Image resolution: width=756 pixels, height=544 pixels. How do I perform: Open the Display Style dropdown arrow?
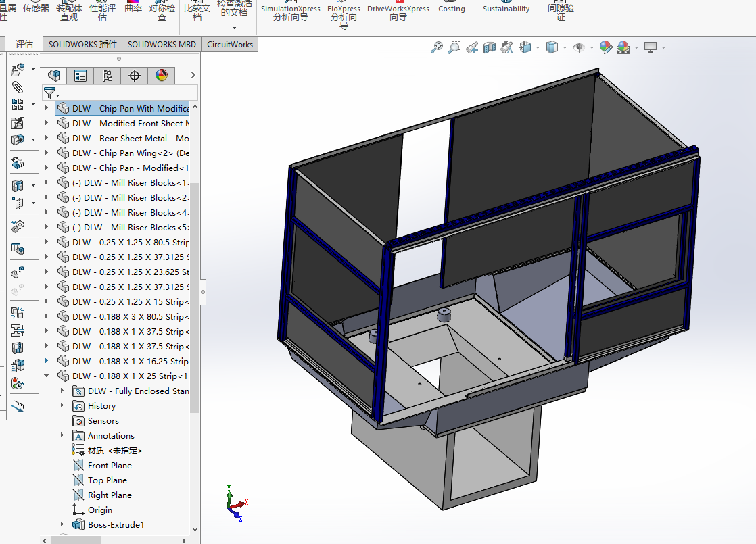565,47
